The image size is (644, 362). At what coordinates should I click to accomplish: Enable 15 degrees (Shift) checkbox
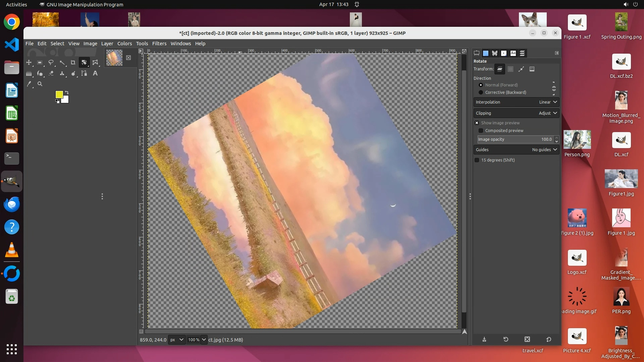click(x=477, y=160)
